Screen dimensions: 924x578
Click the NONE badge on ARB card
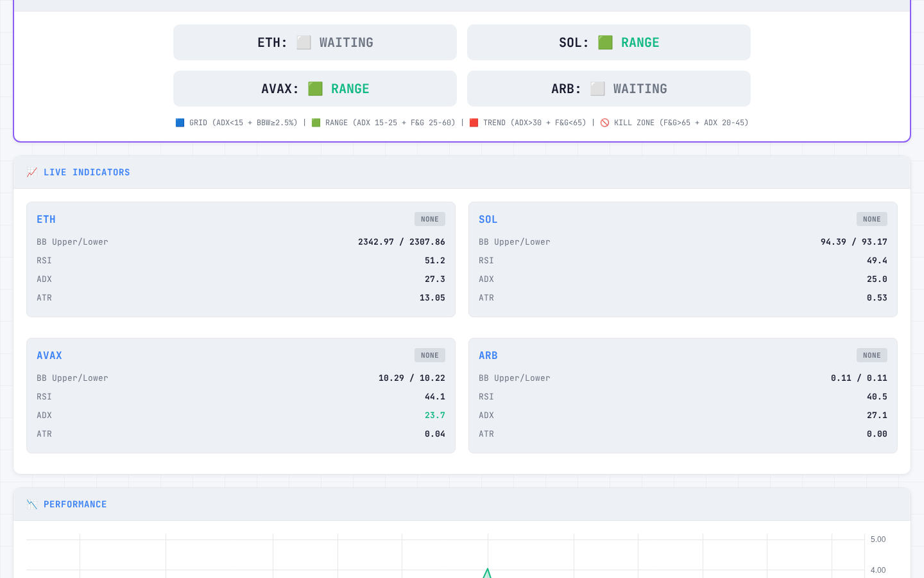pyautogui.click(x=871, y=355)
